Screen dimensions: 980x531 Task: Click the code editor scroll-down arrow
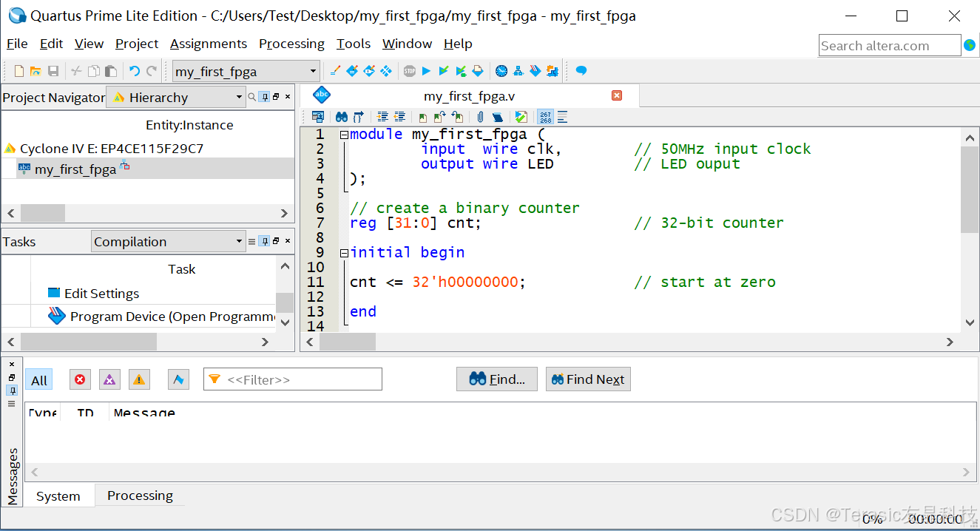pos(970,322)
